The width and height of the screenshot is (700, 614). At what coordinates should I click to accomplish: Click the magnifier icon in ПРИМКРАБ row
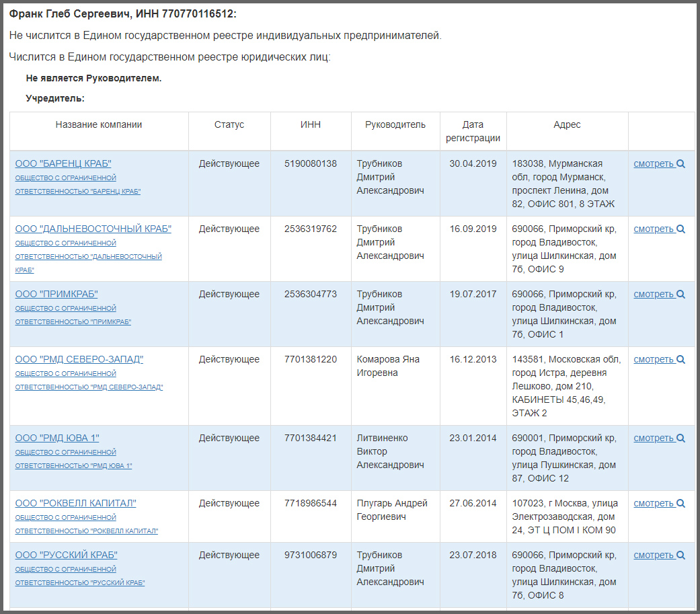click(x=680, y=295)
